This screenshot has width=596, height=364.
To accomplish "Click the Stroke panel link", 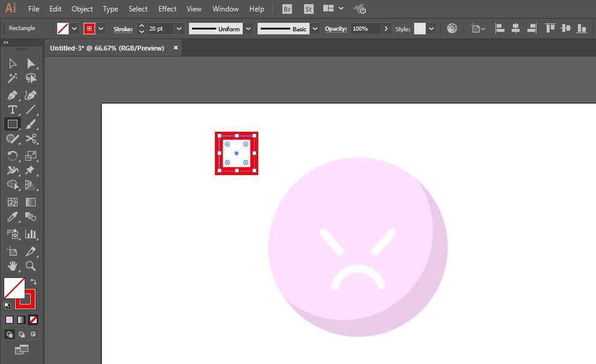I will tap(123, 29).
